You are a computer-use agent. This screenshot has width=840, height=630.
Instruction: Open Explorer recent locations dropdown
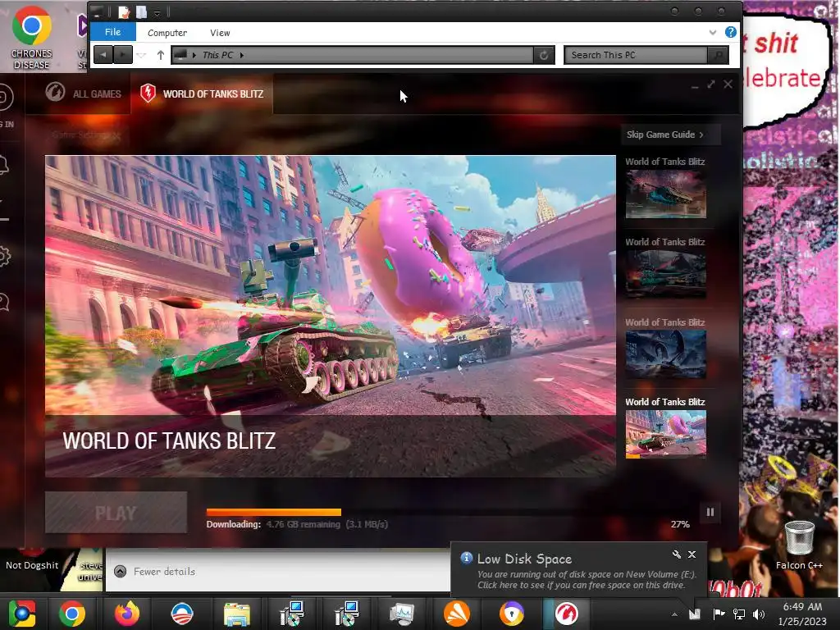141,55
